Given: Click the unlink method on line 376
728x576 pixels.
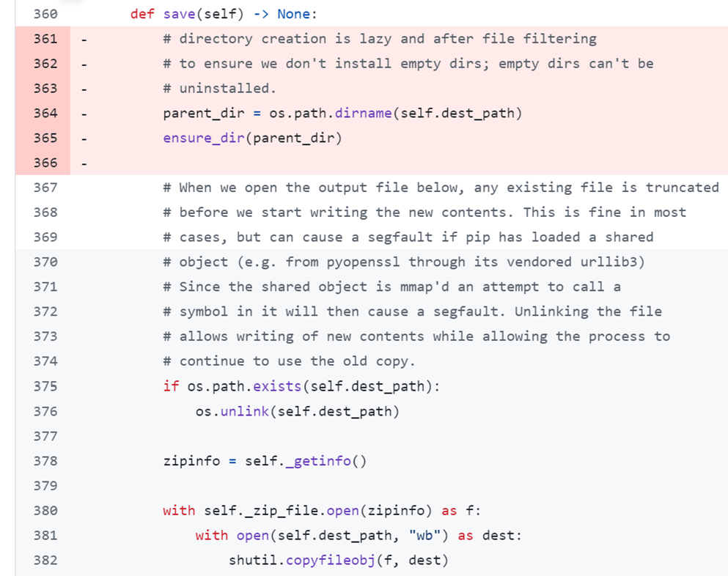Looking at the screenshot, I should point(245,411).
